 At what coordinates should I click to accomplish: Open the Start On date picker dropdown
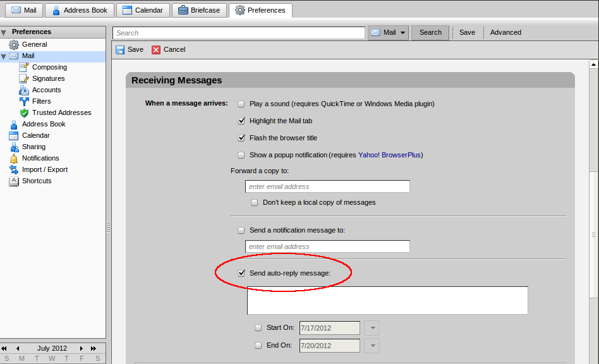coord(372,328)
